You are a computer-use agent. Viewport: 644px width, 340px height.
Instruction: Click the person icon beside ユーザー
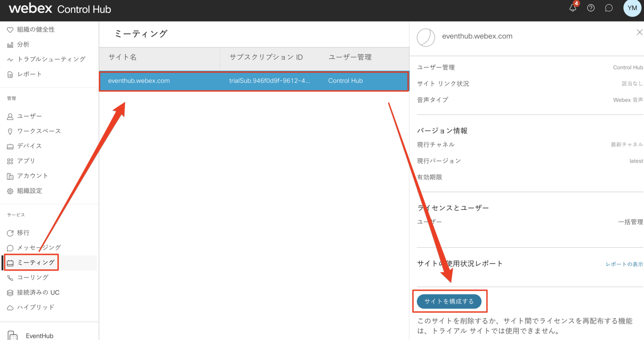point(10,117)
